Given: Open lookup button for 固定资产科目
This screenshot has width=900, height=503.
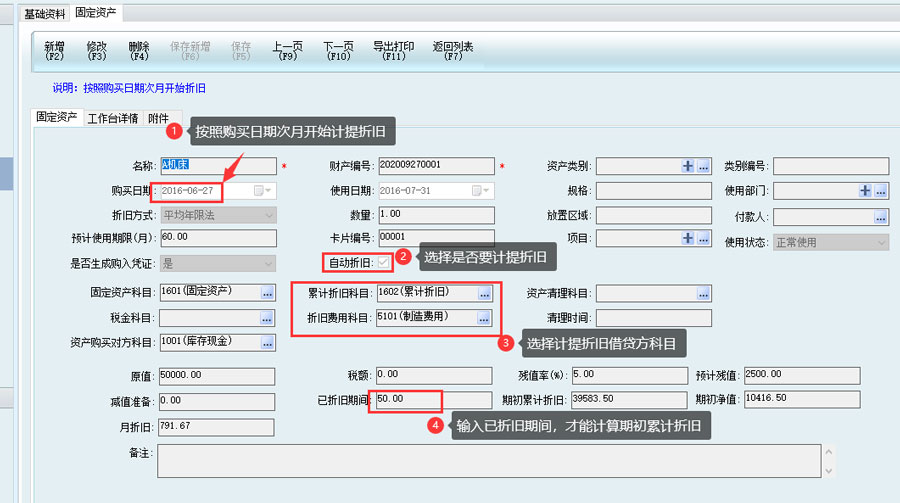Looking at the screenshot, I should tap(268, 293).
